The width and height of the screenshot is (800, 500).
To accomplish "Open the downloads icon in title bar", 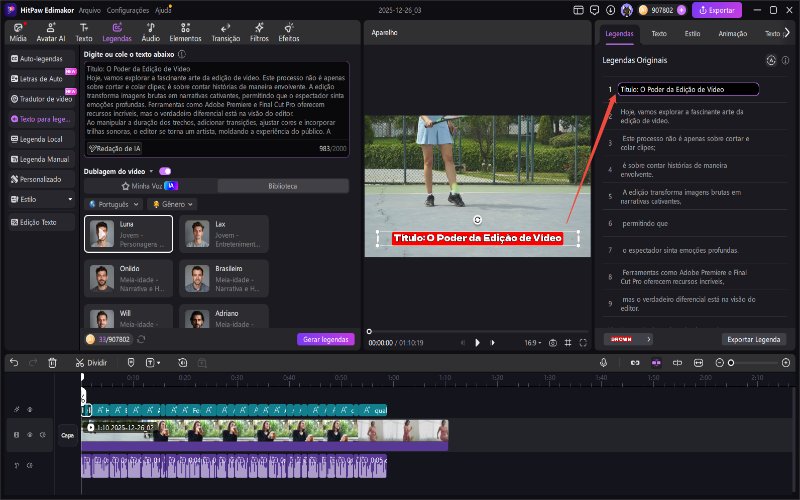I will [611, 10].
